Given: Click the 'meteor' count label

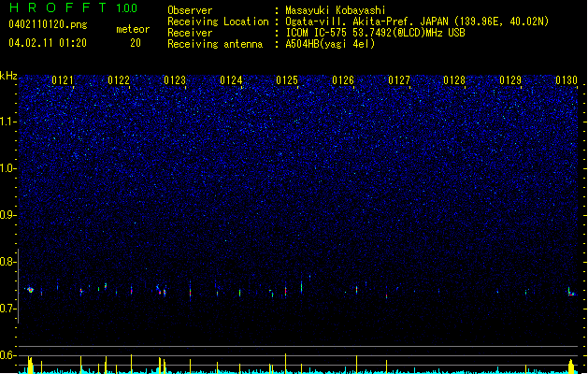Looking at the screenshot, I should pyautogui.click(x=133, y=29).
